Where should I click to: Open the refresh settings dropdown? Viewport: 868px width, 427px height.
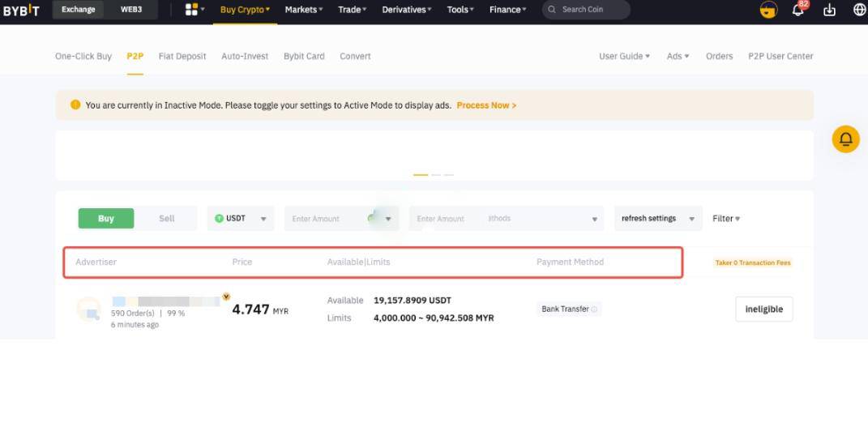[x=657, y=219]
